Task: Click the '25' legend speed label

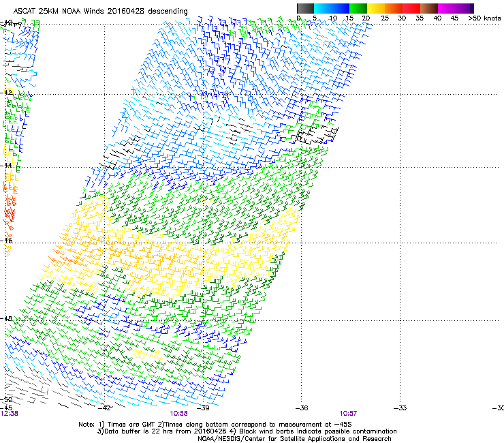Action: [385, 18]
